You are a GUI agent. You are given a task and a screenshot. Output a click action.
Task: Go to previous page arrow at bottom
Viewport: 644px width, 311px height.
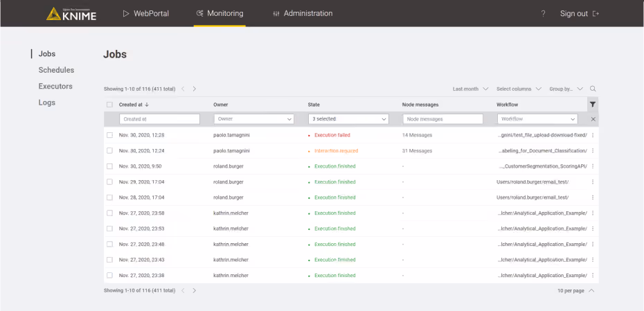183,290
